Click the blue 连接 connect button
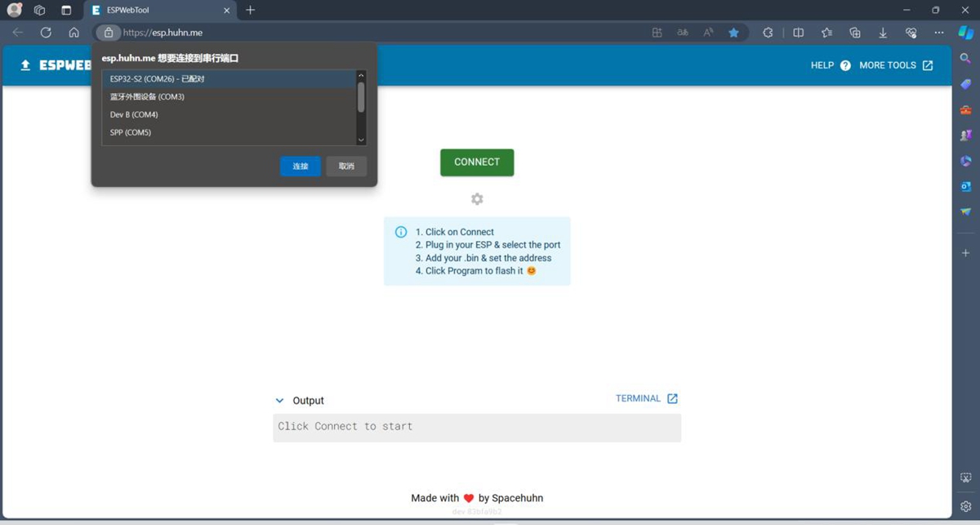The width and height of the screenshot is (980, 525). pos(300,166)
